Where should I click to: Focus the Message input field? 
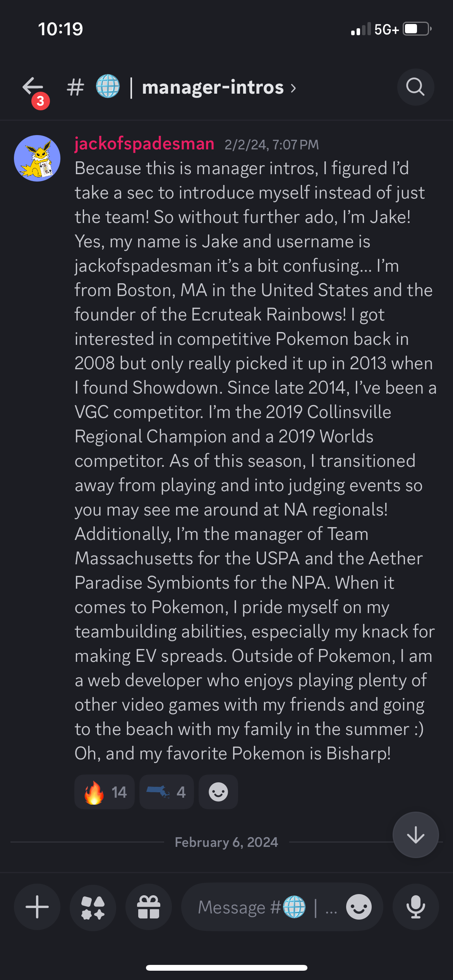[267, 907]
